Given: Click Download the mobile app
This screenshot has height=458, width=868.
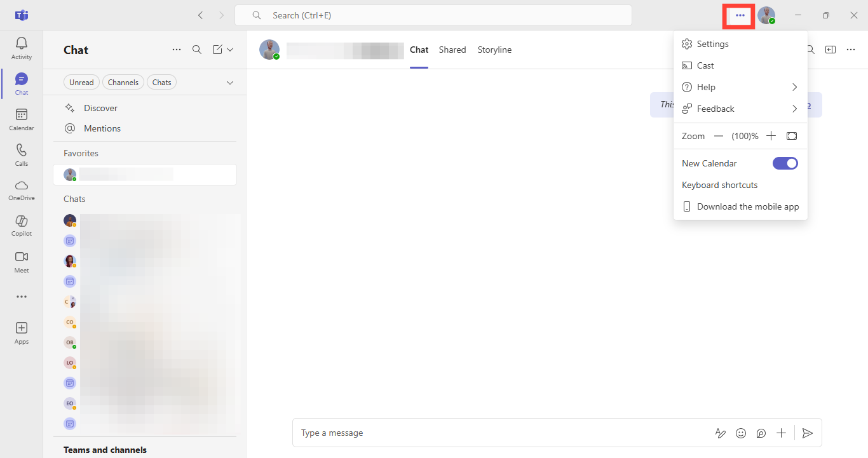Looking at the screenshot, I should [x=747, y=206].
